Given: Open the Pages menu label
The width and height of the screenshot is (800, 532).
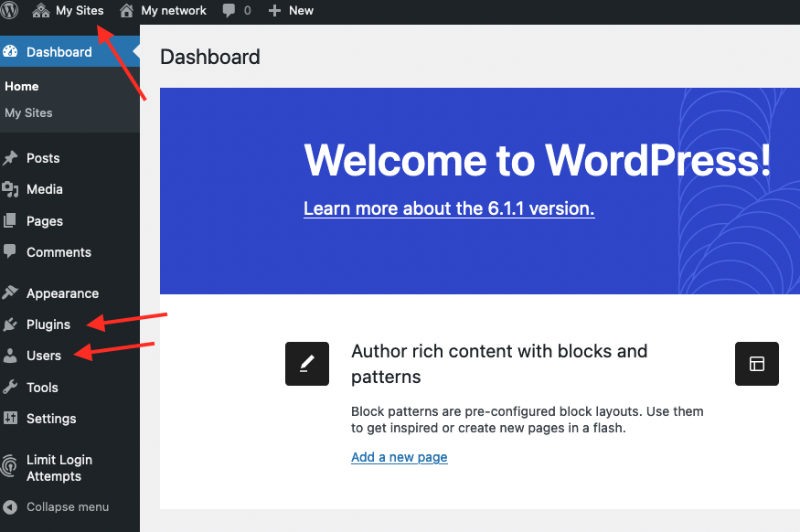Looking at the screenshot, I should (x=45, y=221).
